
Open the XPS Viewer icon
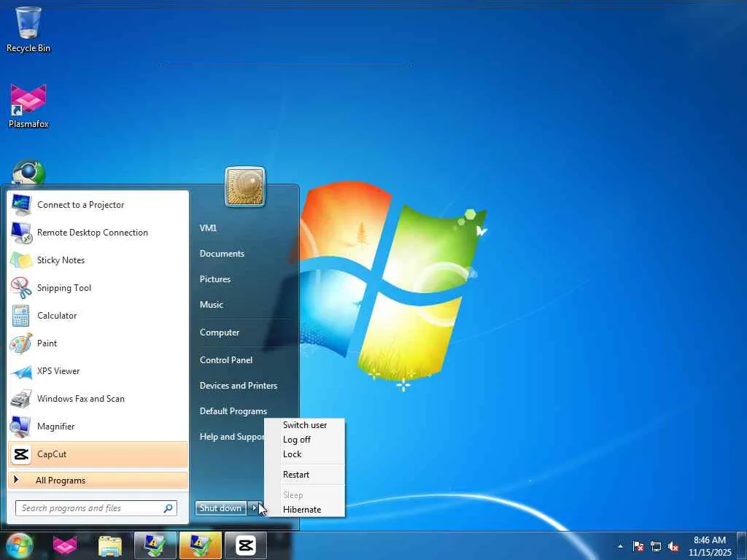point(21,371)
